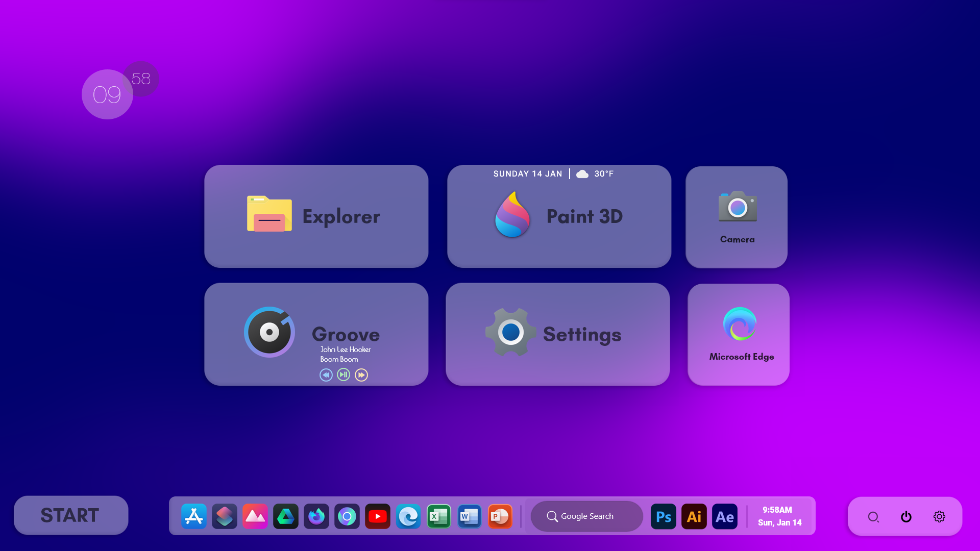980x551 pixels.
Task: Open the Explorer tile
Action: click(316, 216)
